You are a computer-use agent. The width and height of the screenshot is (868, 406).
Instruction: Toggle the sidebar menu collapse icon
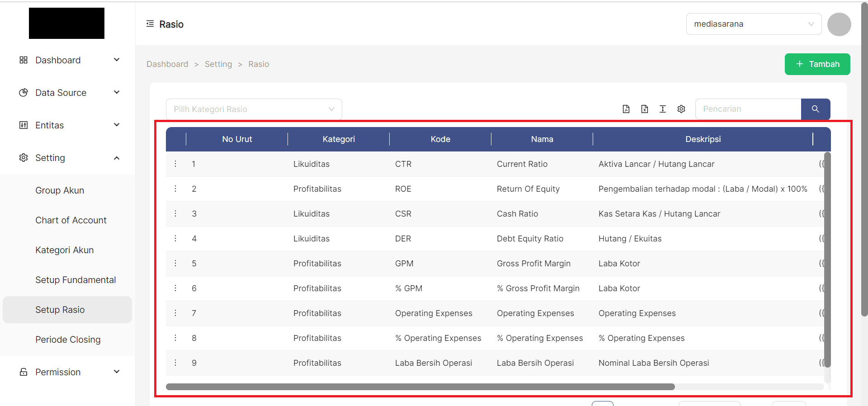(x=150, y=24)
